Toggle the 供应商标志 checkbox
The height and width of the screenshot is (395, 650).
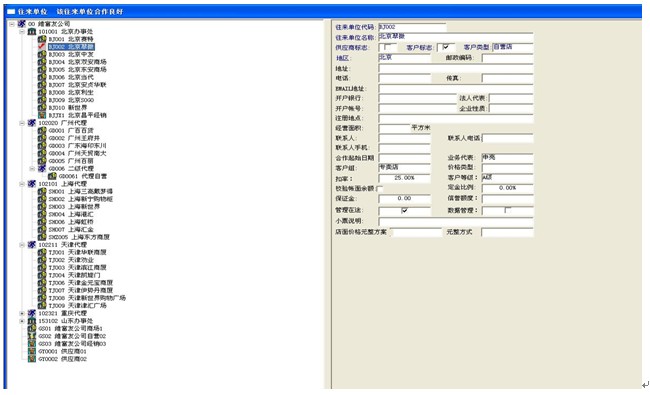point(388,47)
